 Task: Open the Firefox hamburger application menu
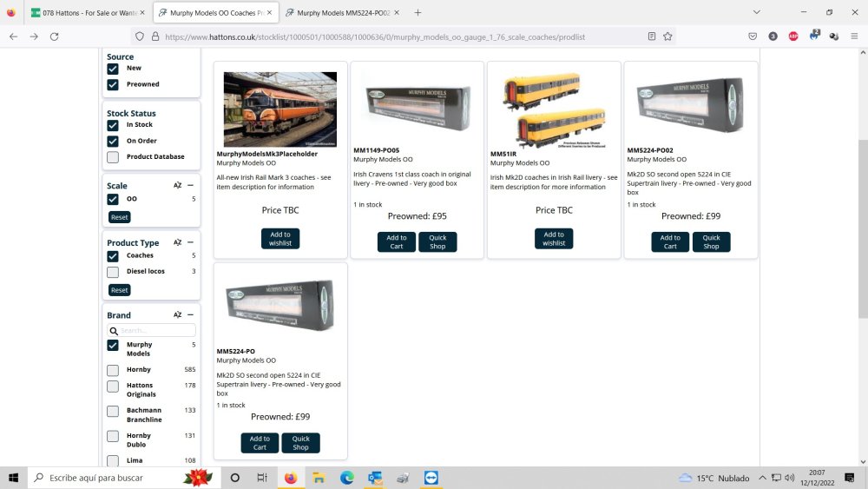coord(854,36)
